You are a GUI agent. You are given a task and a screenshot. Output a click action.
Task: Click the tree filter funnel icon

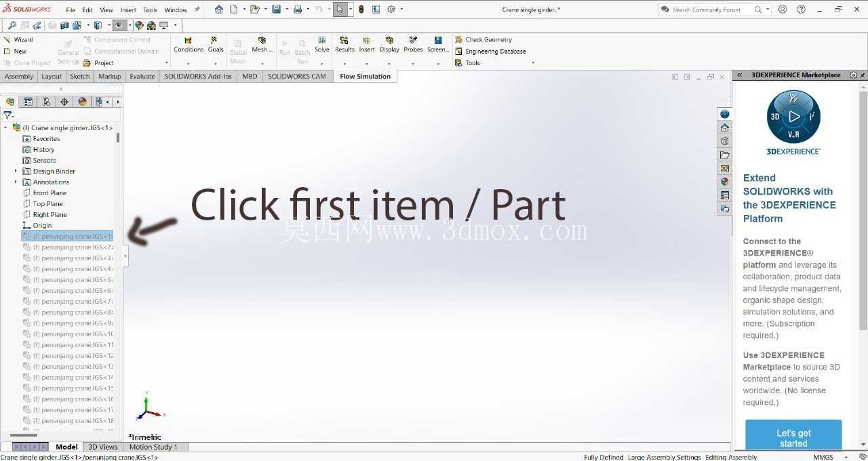[7, 116]
